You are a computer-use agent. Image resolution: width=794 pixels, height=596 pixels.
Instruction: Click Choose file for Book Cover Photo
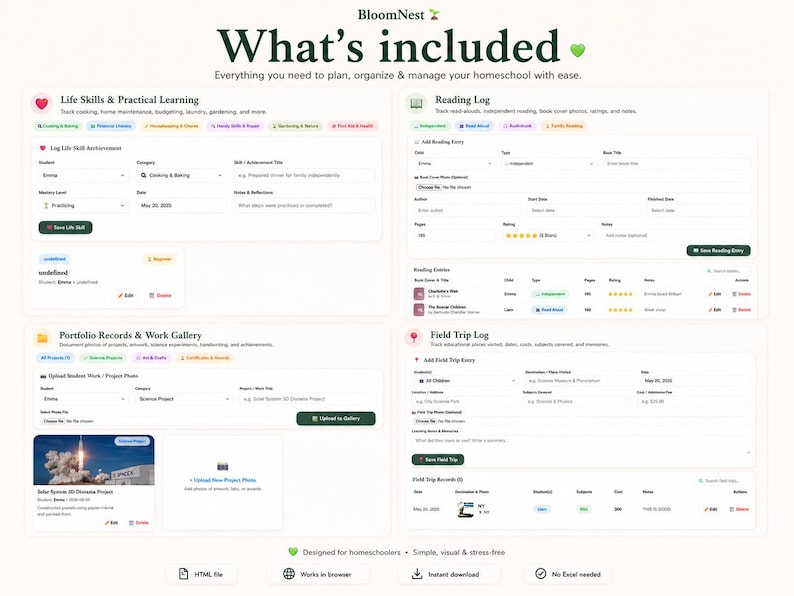pyautogui.click(x=429, y=187)
